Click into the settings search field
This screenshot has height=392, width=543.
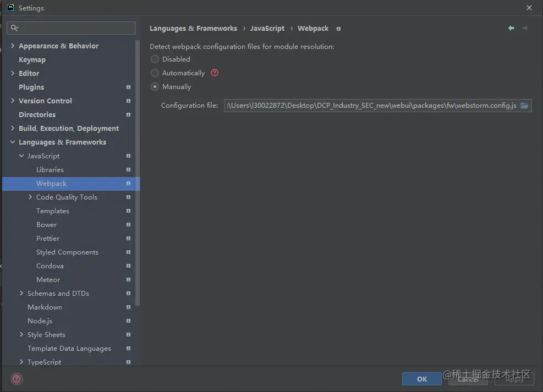(x=72, y=28)
